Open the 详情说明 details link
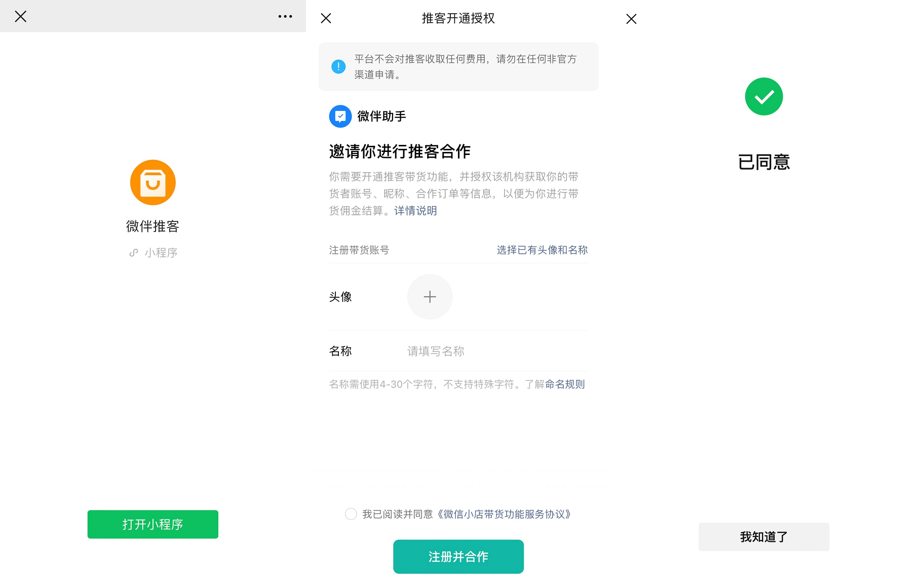This screenshot has width=916, height=588. (x=415, y=211)
